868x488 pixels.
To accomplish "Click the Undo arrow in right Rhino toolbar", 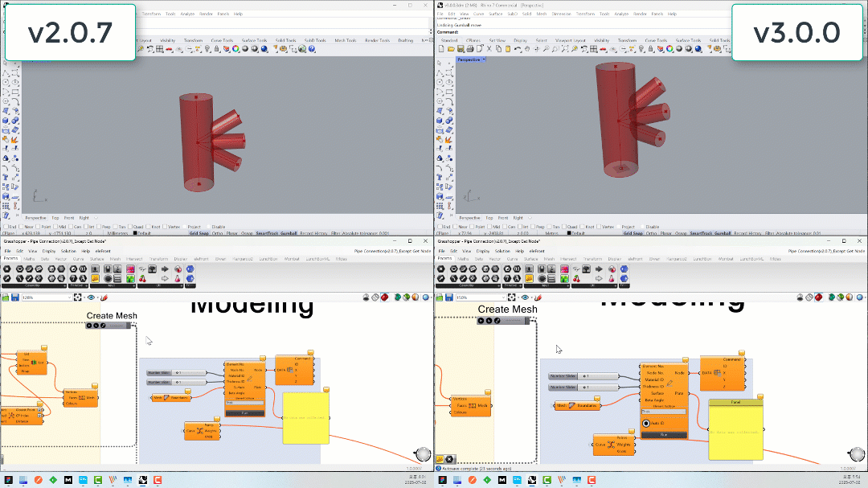I will [518, 49].
